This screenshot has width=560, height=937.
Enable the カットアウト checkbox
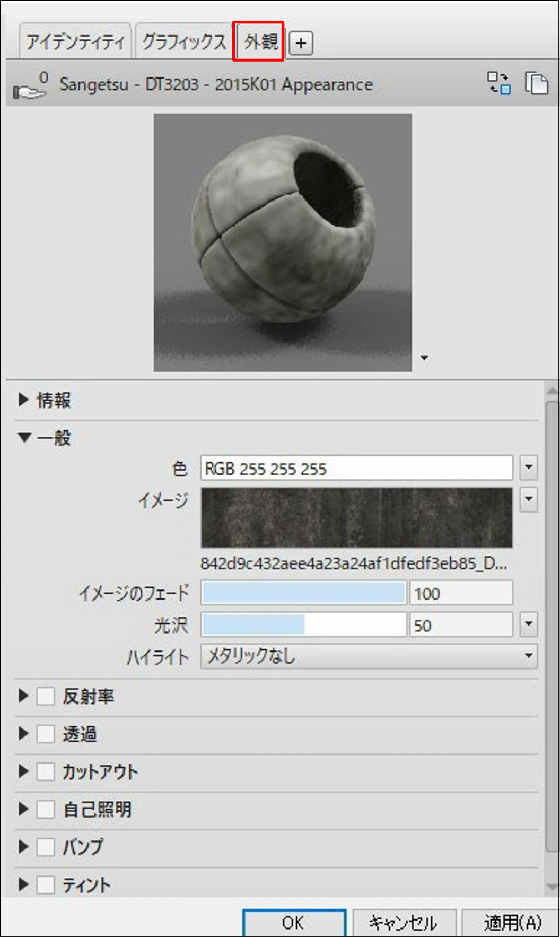click(x=46, y=771)
